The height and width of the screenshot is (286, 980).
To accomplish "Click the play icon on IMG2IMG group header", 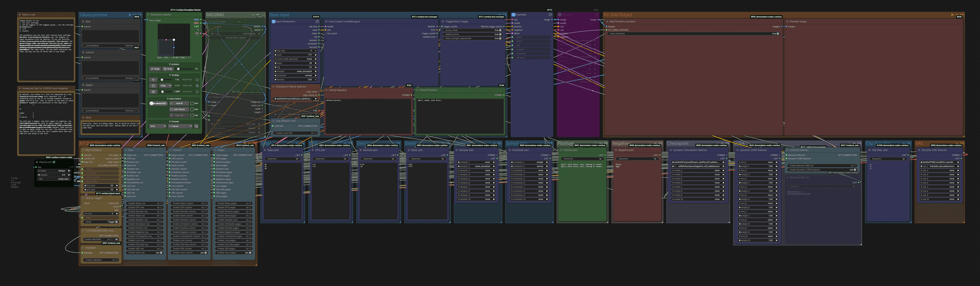I will click(x=254, y=14).
